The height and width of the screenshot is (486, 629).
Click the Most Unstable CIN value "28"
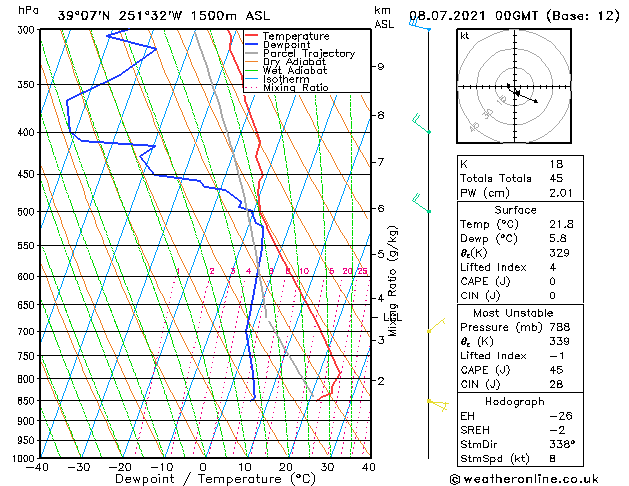click(x=556, y=384)
